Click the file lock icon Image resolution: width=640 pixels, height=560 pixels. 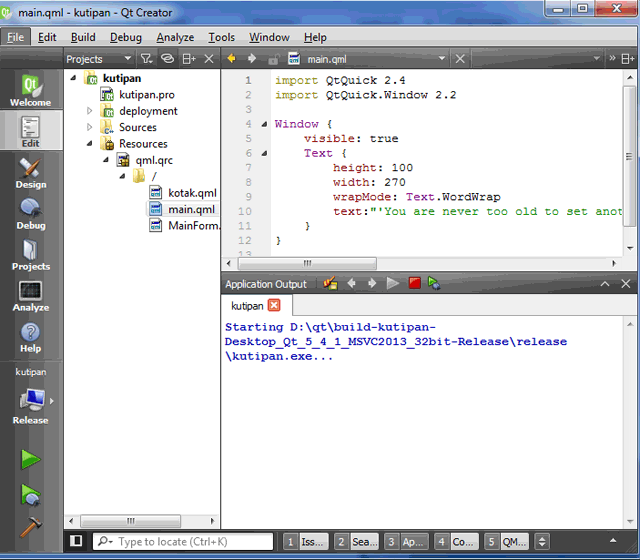click(273, 60)
